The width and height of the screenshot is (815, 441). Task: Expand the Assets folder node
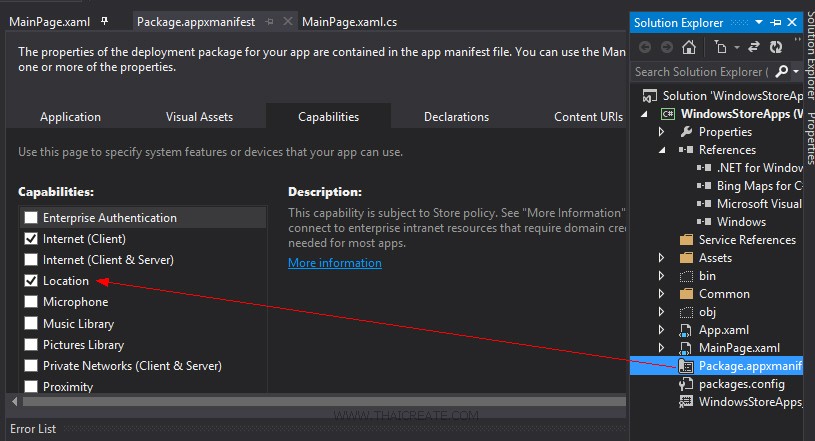[x=661, y=258]
